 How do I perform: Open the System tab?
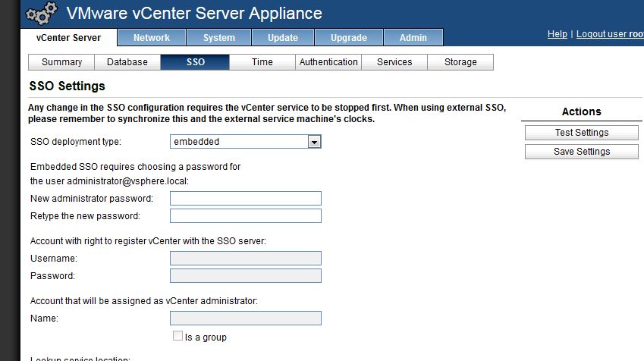219,38
